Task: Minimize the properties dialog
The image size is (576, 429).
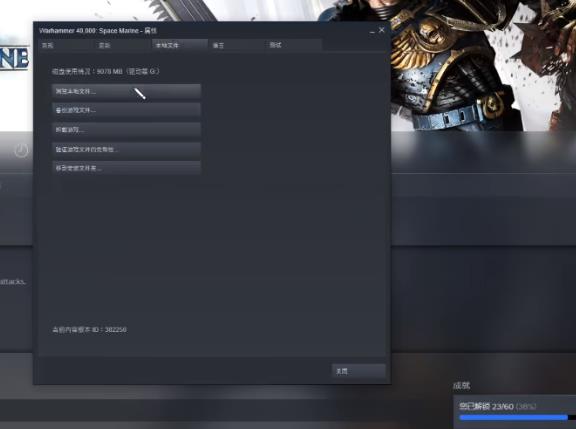Action: coord(372,31)
